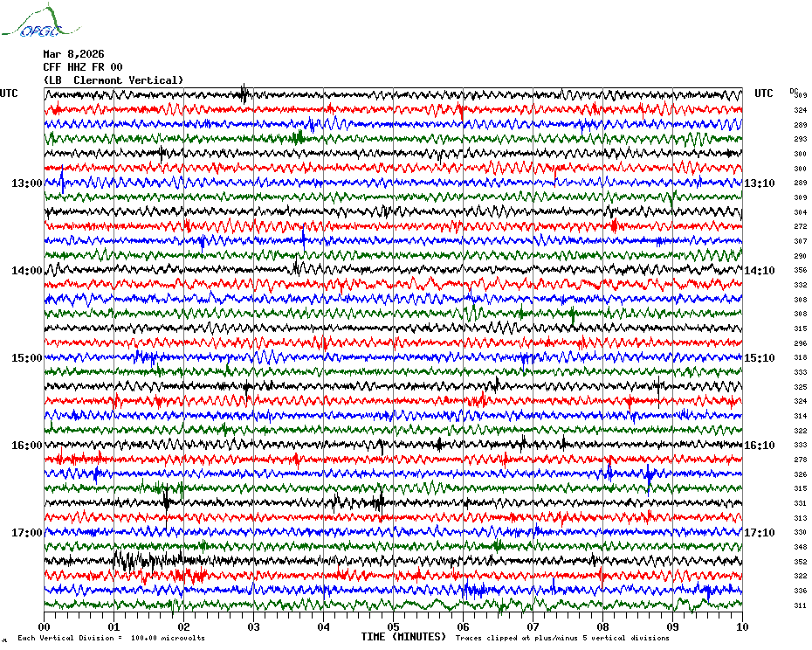Select the 16:10 marker on right side
Screen dimensions: 812x650
[759, 446]
